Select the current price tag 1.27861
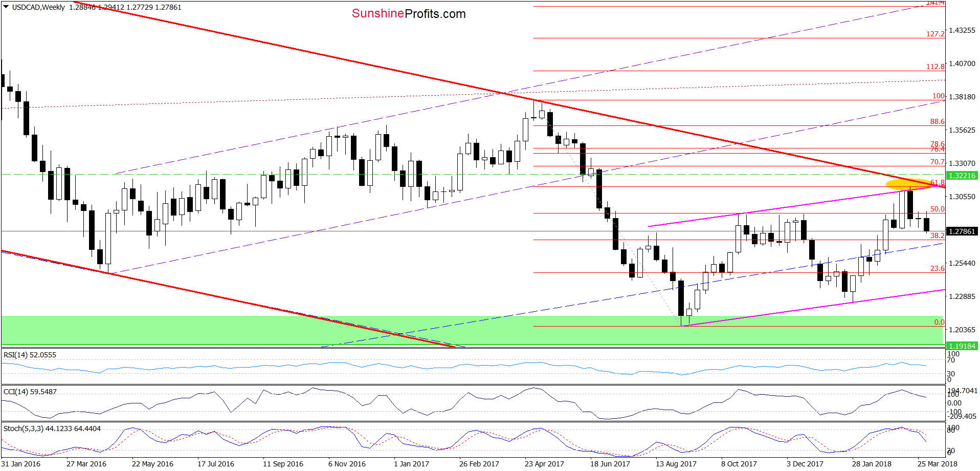 point(962,231)
